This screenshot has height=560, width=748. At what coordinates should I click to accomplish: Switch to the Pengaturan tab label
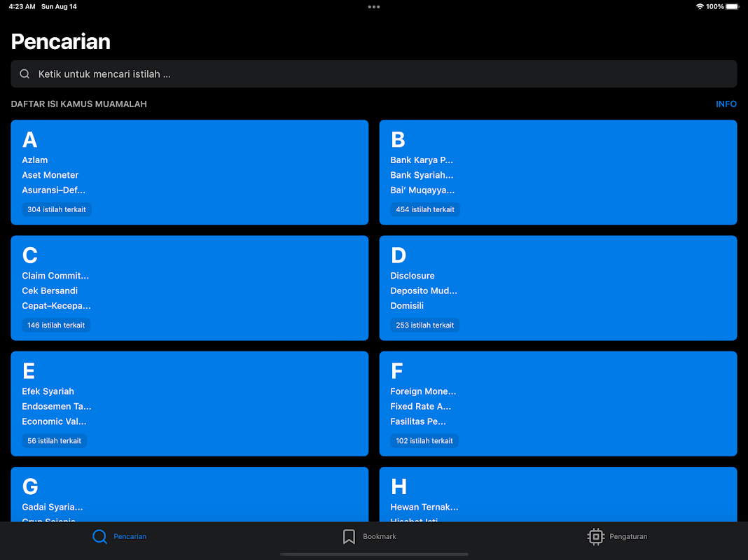[x=628, y=536]
